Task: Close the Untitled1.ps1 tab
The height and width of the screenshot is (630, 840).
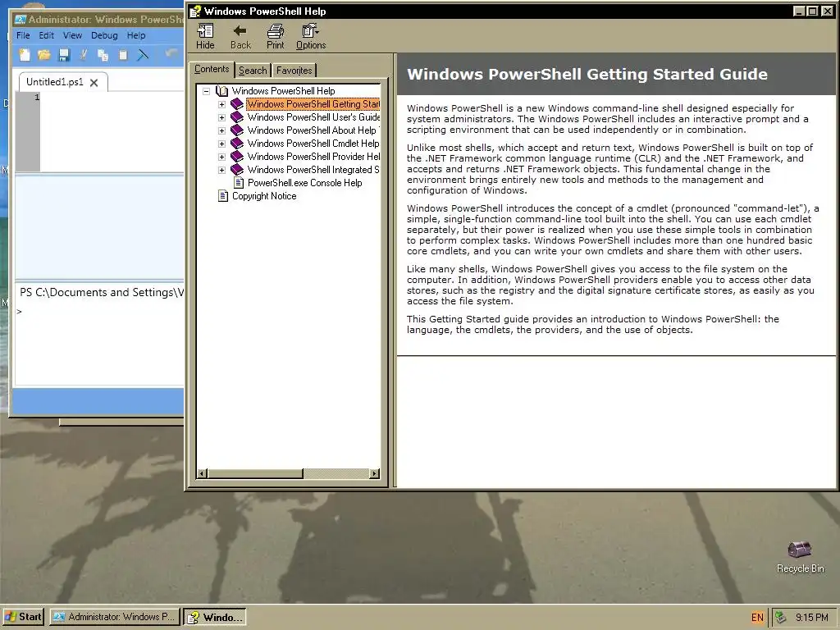Action: (94, 83)
